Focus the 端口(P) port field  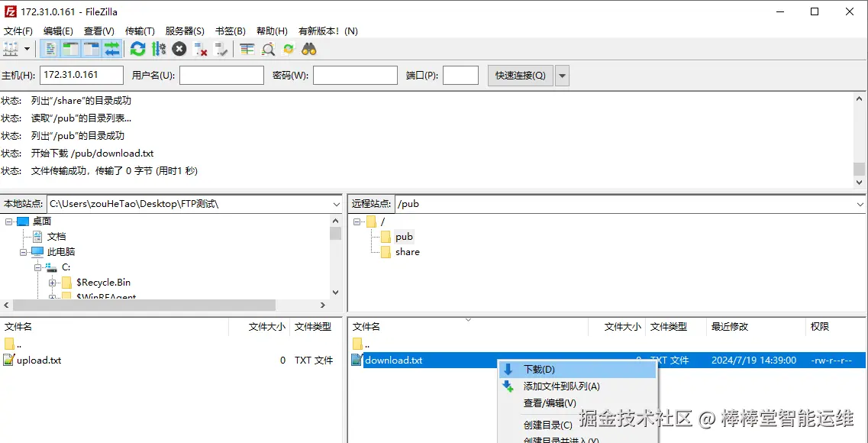coord(460,75)
